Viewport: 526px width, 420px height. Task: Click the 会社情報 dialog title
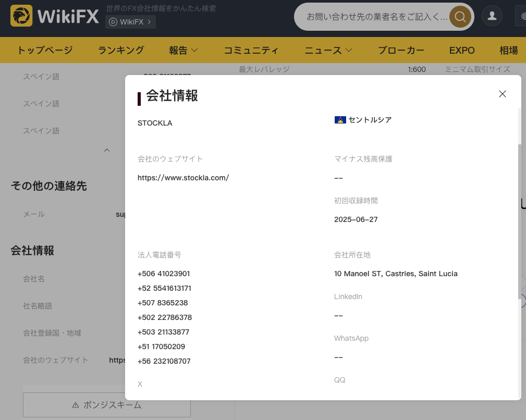pyautogui.click(x=172, y=95)
